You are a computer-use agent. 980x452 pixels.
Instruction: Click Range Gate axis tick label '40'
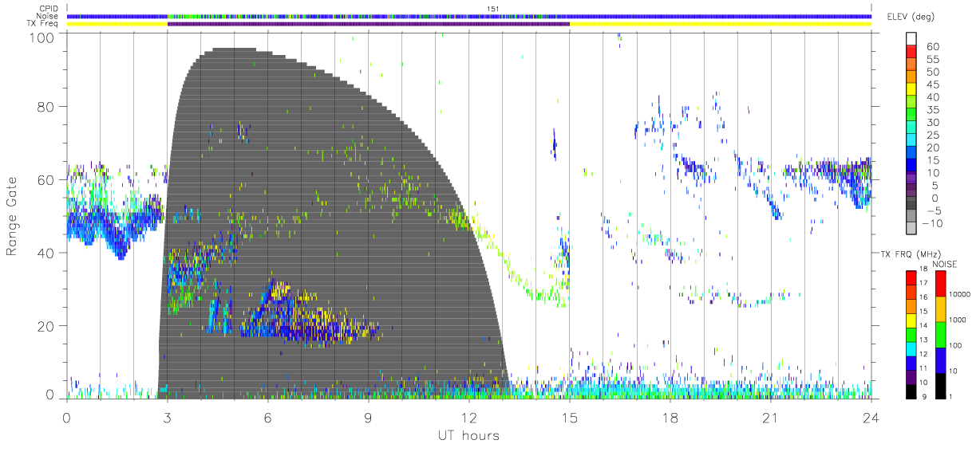(x=47, y=253)
